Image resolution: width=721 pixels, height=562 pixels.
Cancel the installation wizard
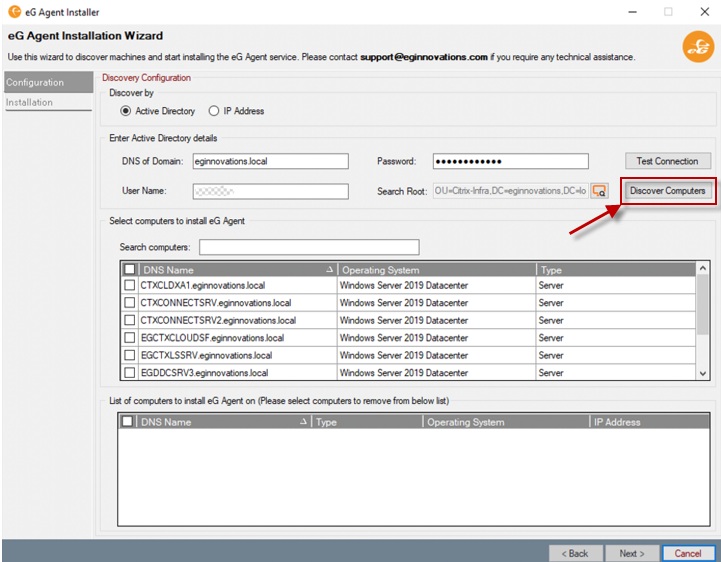pyautogui.click(x=688, y=553)
